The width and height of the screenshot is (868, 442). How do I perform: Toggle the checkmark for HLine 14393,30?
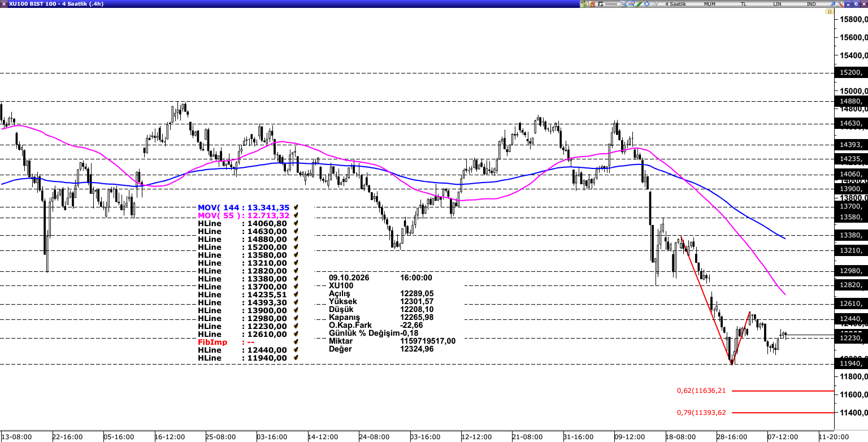coord(296,303)
